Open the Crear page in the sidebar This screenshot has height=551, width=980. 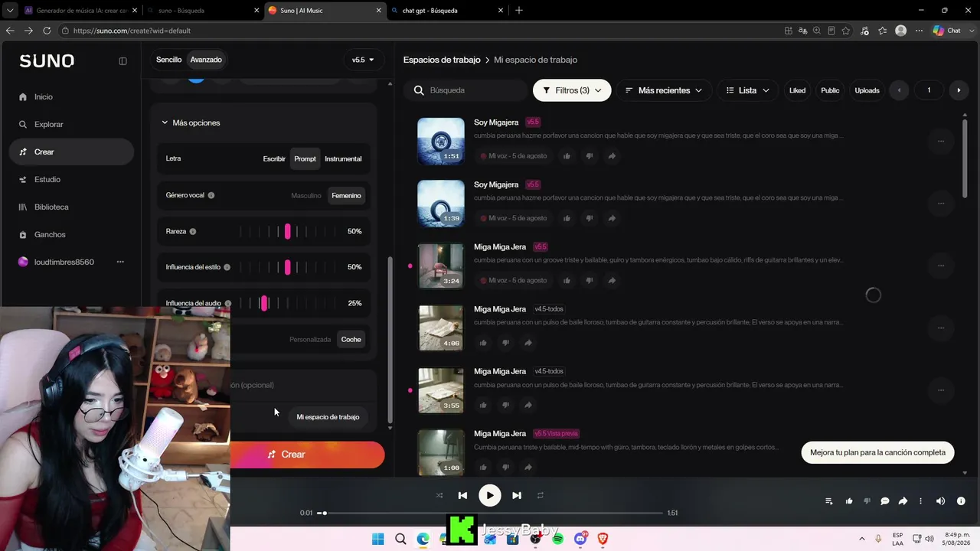point(71,152)
